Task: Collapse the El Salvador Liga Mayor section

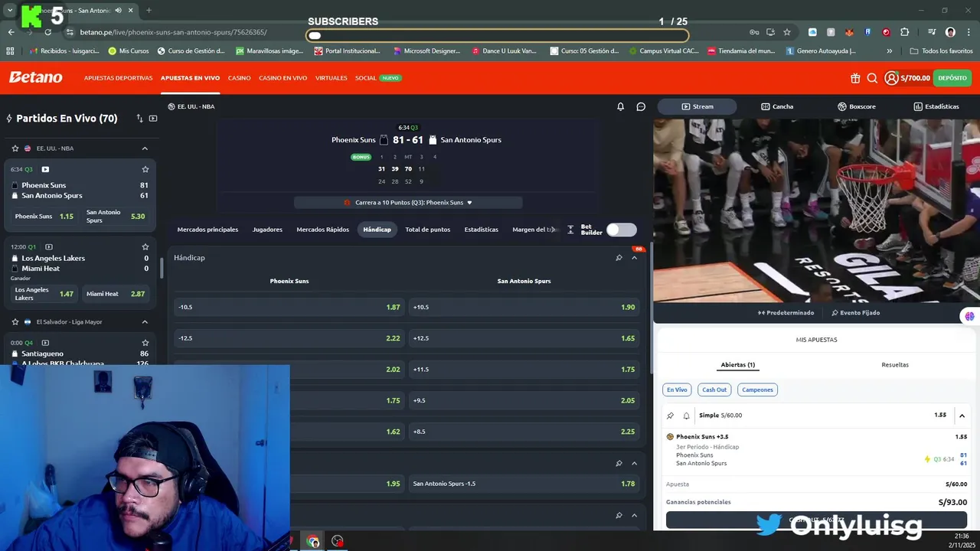Action: 145,322
